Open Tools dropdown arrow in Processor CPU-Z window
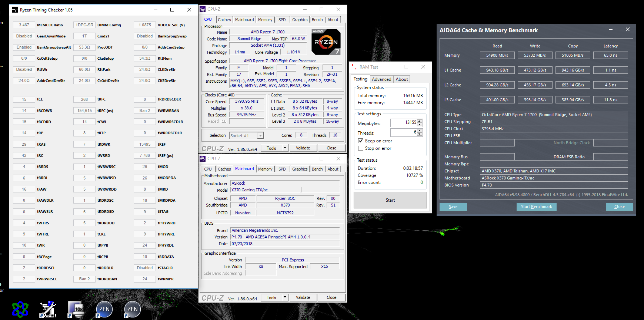644x320 pixels. 285,148
